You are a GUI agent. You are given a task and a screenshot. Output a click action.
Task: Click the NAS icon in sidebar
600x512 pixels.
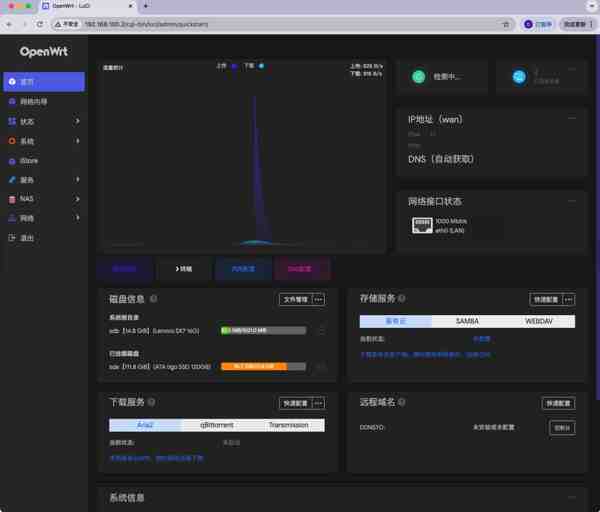(x=12, y=199)
